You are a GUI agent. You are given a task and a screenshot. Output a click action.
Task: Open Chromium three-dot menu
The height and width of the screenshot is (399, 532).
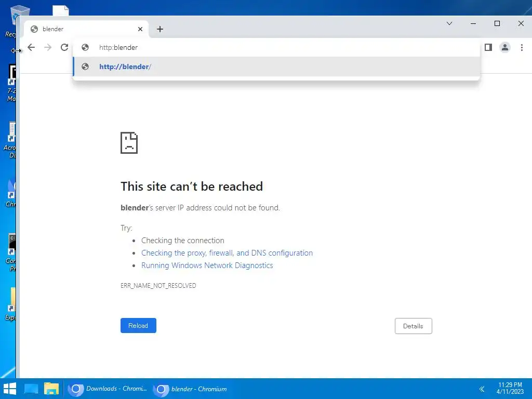[x=522, y=47]
